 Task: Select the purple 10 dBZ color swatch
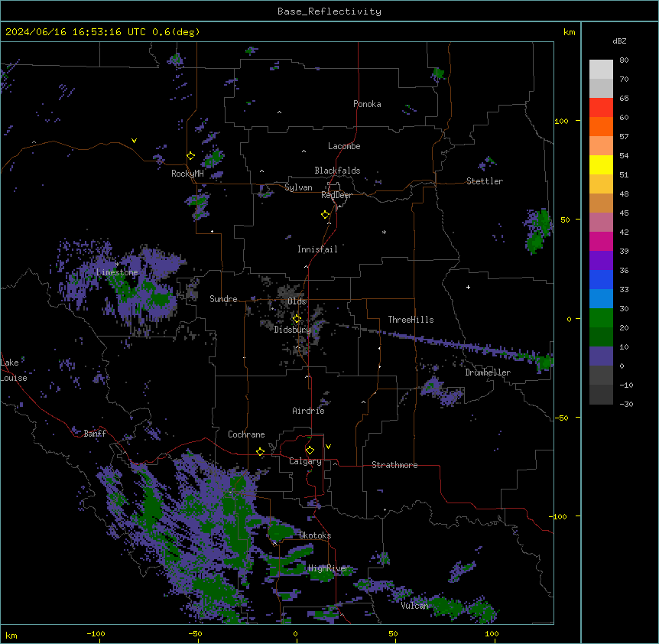point(601,356)
